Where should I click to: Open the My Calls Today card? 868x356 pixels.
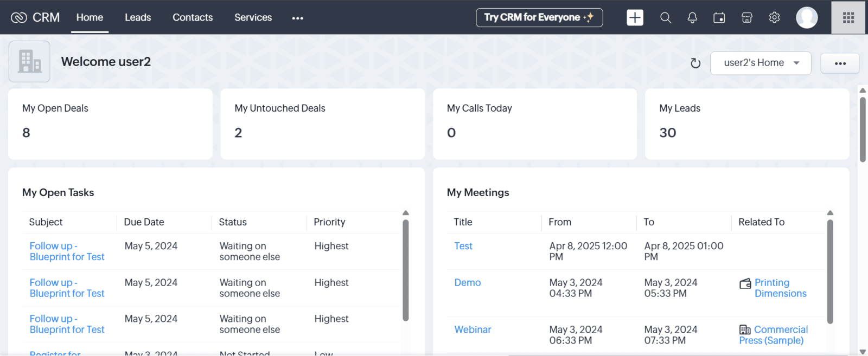pyautogui.click(x=535, y=124)
